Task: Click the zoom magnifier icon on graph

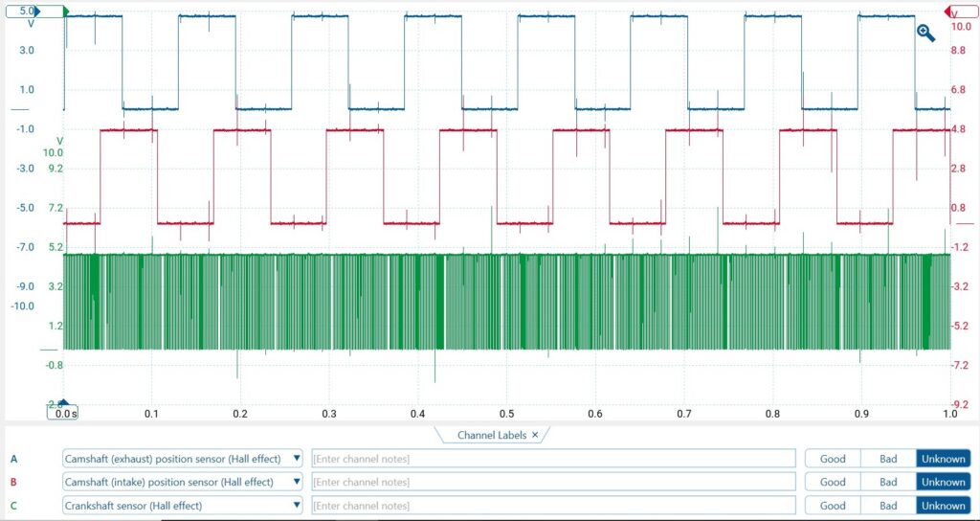Action: (925, 34)
